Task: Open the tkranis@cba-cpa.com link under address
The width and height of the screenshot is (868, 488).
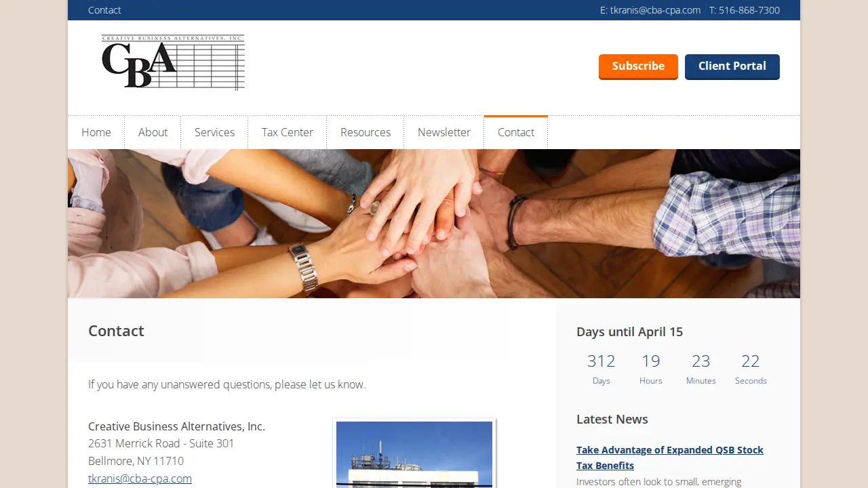Action: pyautogui.click(x=140, y=479)
